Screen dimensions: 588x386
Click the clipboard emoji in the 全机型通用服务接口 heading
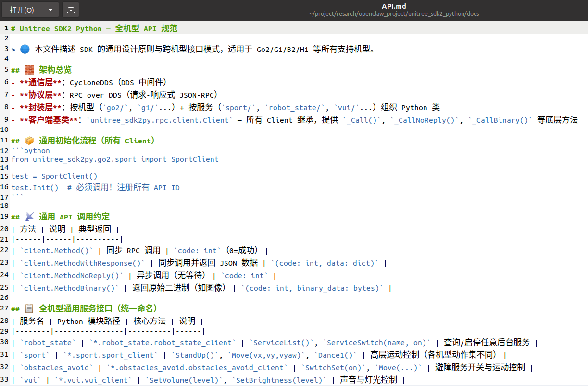29,309
